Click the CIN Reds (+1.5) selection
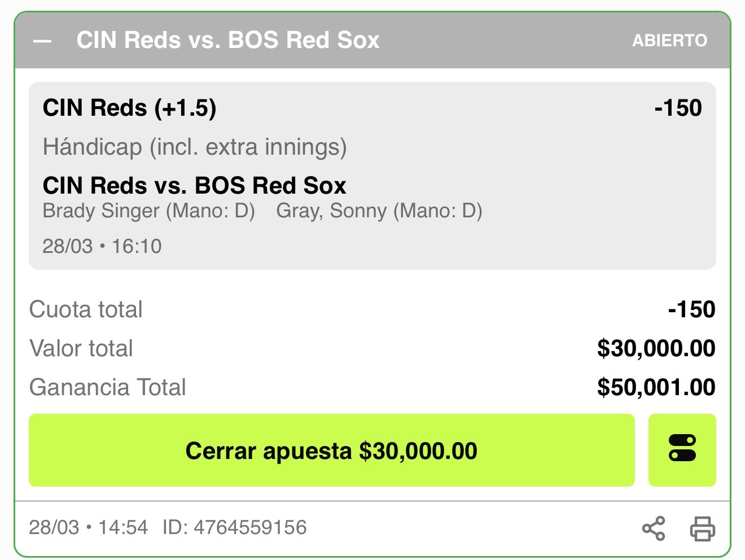Viewport: 745px width, 560px height. click(129, 108)
